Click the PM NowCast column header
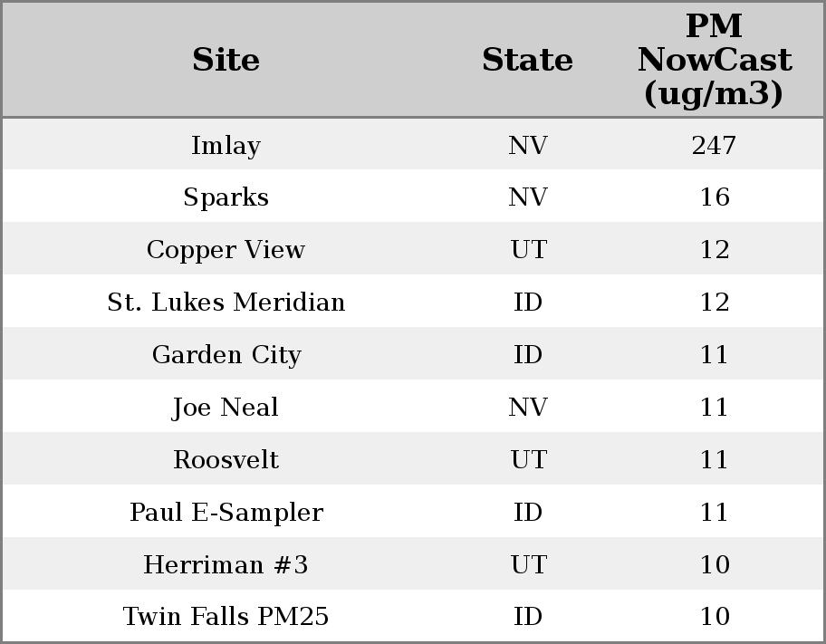Image resolution: width=826 pixels, height=644 pixels. [714, 61]
